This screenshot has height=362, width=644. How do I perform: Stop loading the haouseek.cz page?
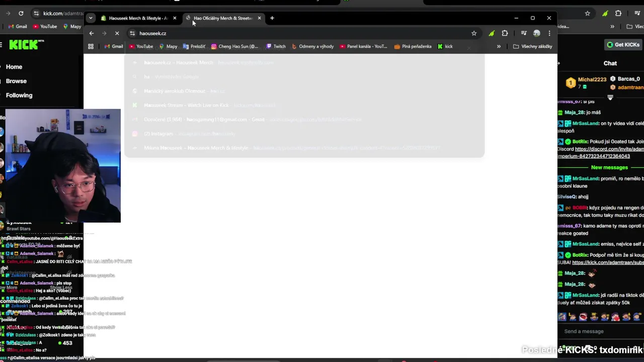coord(117,33)
